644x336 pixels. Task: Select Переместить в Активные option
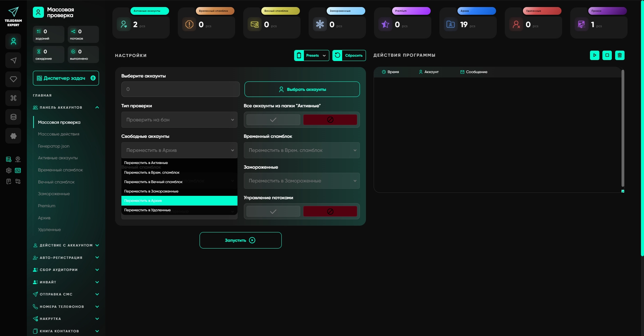[x=179, y=163]
